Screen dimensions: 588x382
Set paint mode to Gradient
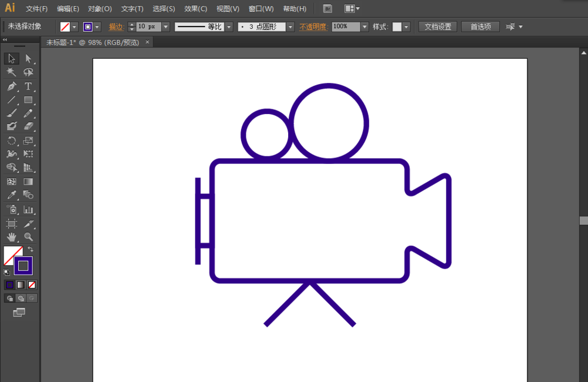click(x=21, y=285)
